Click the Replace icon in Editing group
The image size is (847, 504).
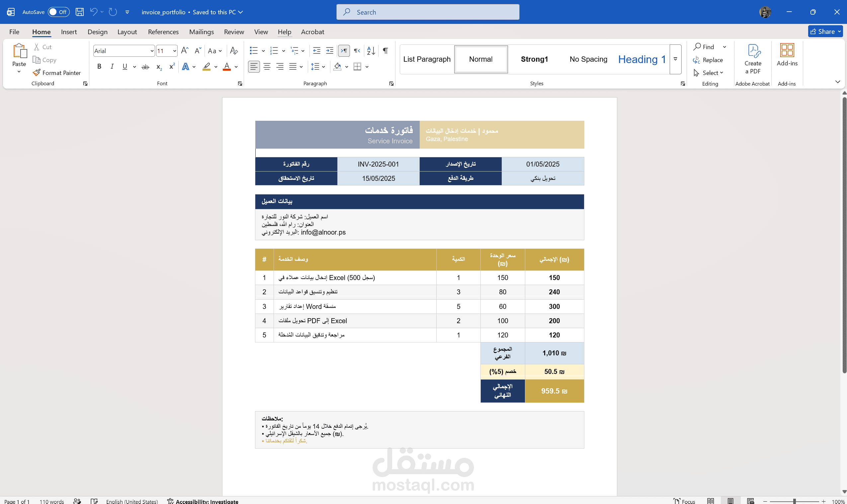click(696, 60)
